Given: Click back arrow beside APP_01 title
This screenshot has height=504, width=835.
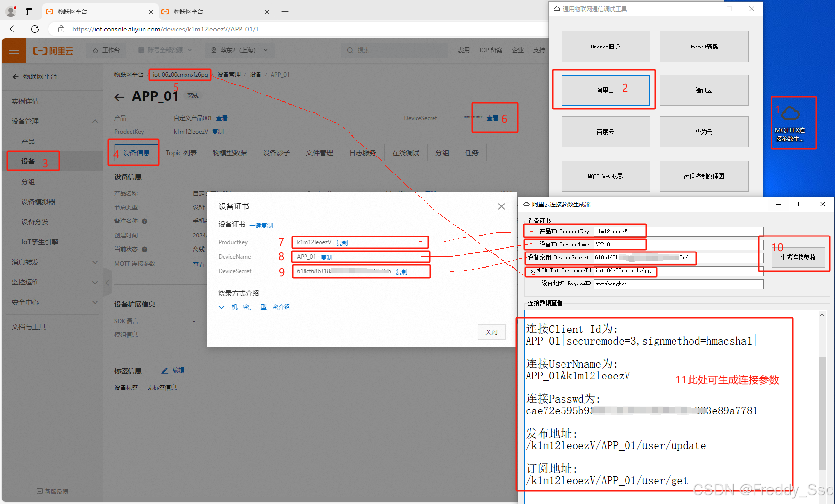Looking at the screenshot, I should 119,97.
